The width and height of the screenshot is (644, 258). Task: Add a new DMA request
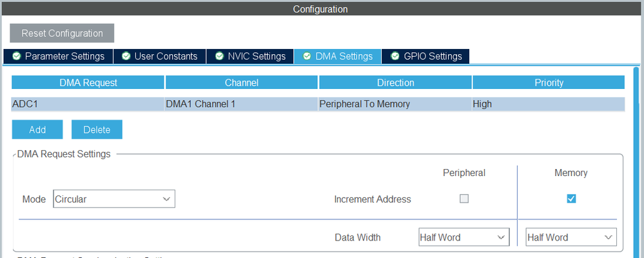[37, 130]
